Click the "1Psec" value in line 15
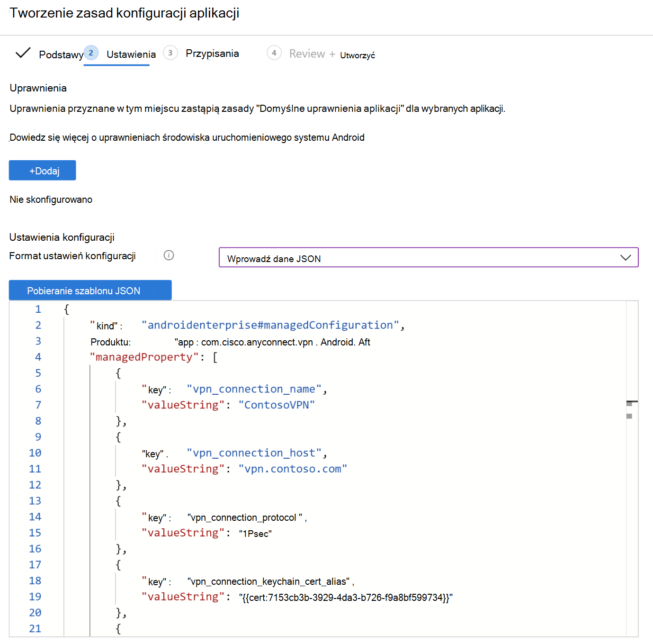Viewport: 653px width, 644px height. [x=255, y=534]
